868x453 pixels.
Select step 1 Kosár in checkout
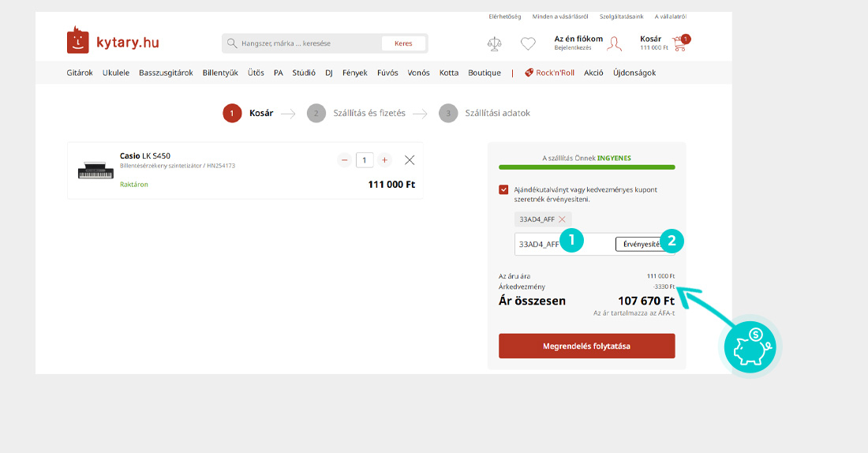[x=248, y=113]
